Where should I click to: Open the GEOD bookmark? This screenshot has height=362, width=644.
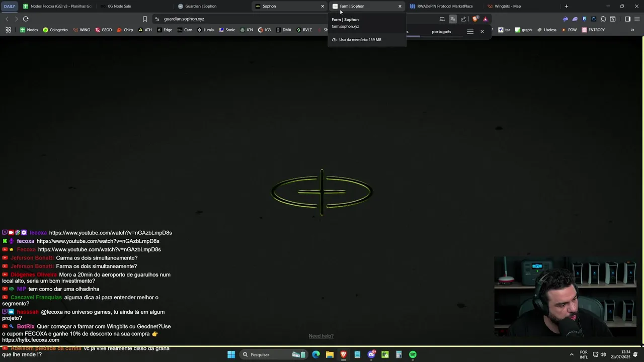click(104, 30)
